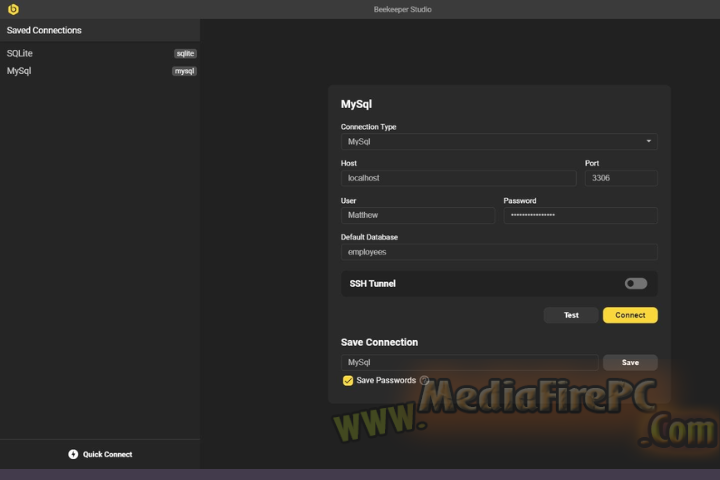Select the SQLite saved connection
Screen dimensions: 720x480
click(x=100, y=53)
